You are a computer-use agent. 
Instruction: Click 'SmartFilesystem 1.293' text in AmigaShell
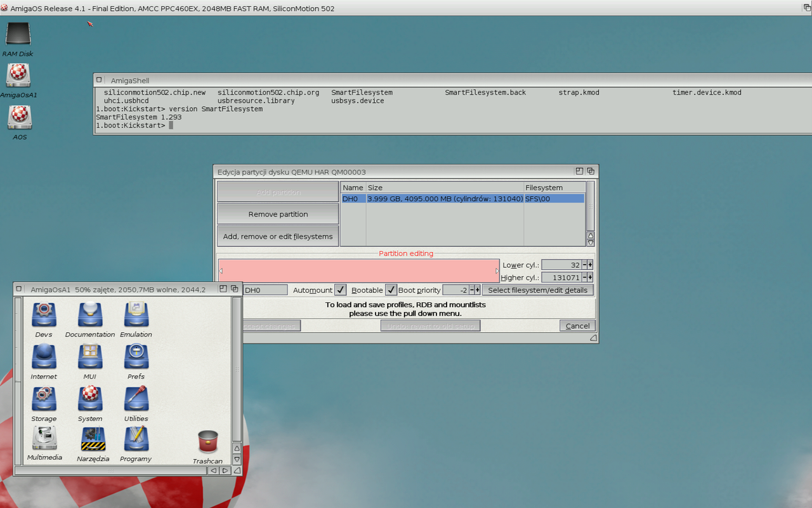point(139,117)
